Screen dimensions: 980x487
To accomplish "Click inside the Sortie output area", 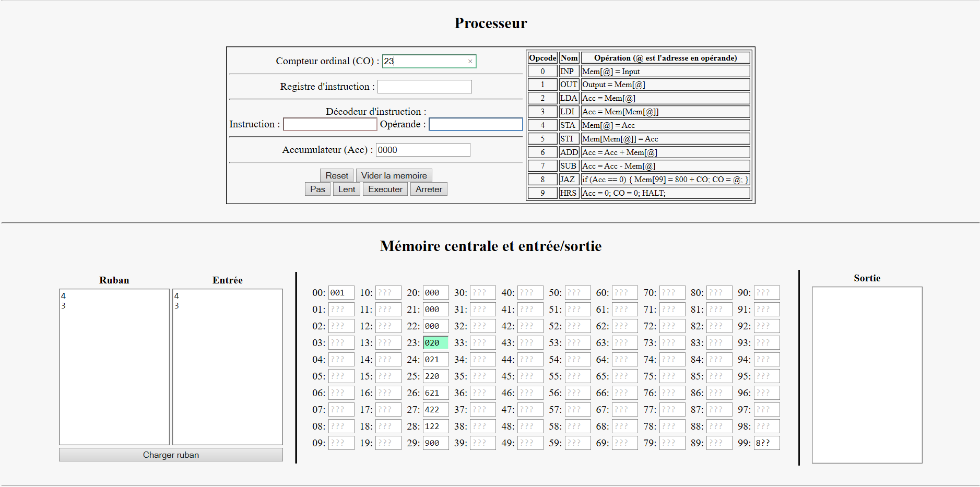I will pyautogui.click(x=867, y=375).
